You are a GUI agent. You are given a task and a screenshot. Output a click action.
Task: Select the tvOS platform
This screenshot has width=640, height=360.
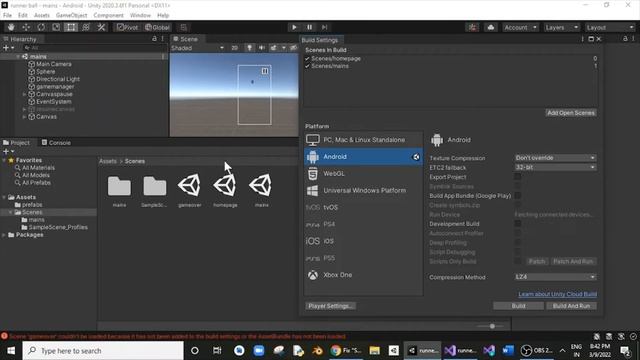coord(363,207)
